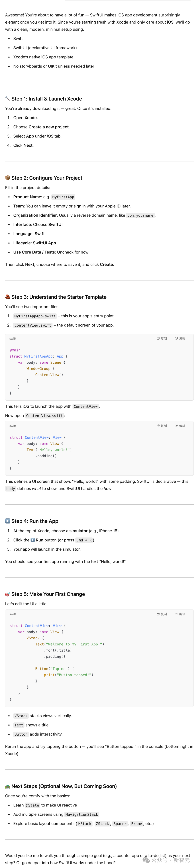Edit the MyFirstAppApp code block
This screenshot has height=868, width=196.
click(x=181, y=339)
